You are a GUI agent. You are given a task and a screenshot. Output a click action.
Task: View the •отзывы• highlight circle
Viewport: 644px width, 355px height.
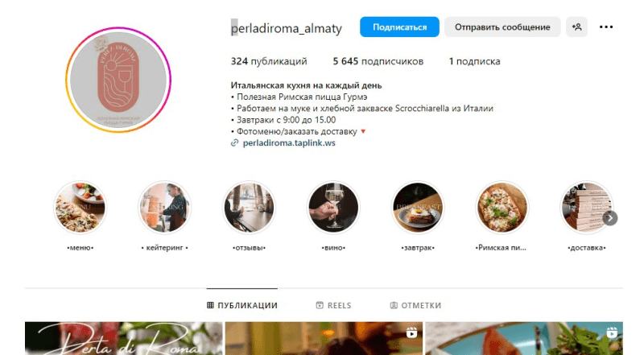click(250, 207)
